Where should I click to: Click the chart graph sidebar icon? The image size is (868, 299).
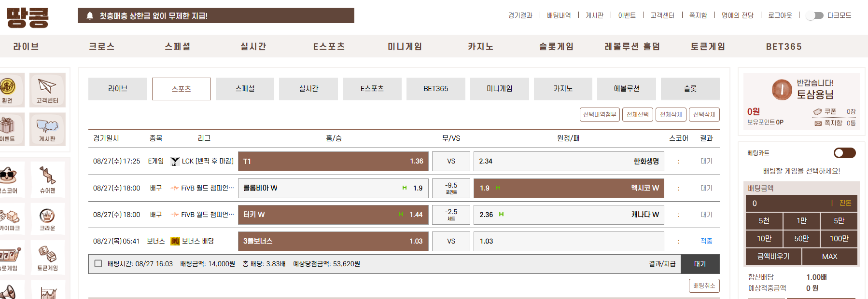point(48,292)
